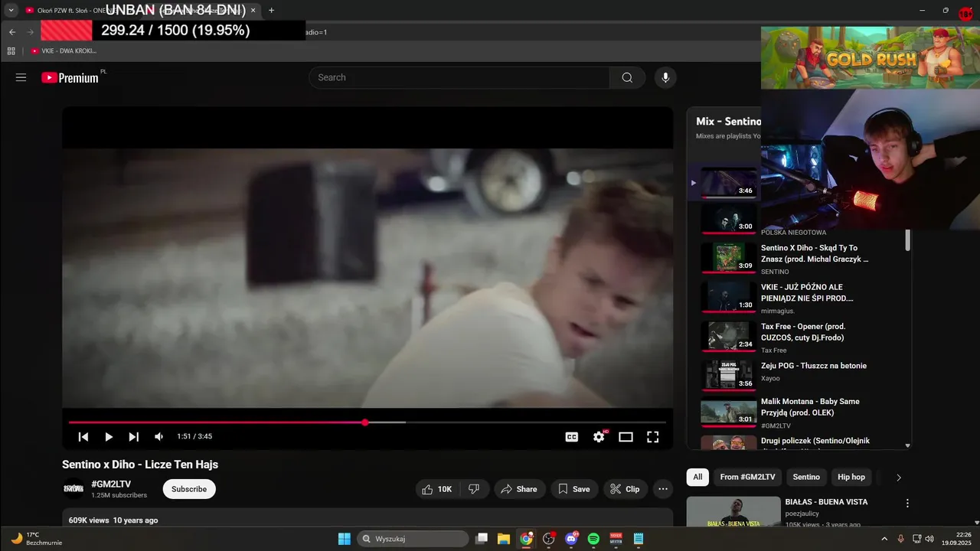Viewport: 980px width, 551px height.
Task: Open a new browser tab
Action: click(x=271, y=10)
